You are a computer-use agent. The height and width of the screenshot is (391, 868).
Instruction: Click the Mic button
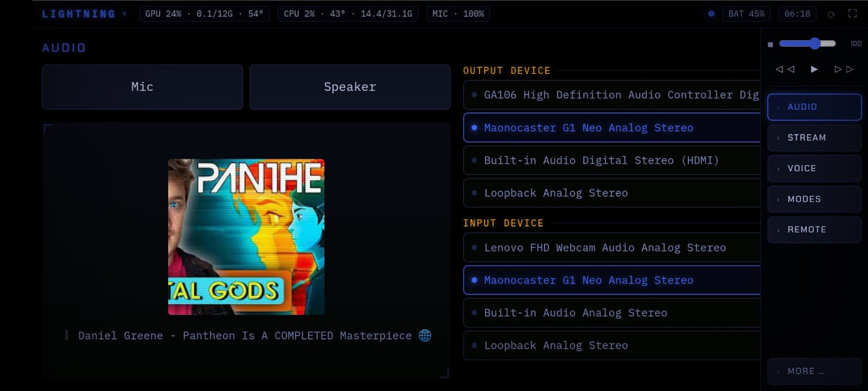tap(142, 87)
